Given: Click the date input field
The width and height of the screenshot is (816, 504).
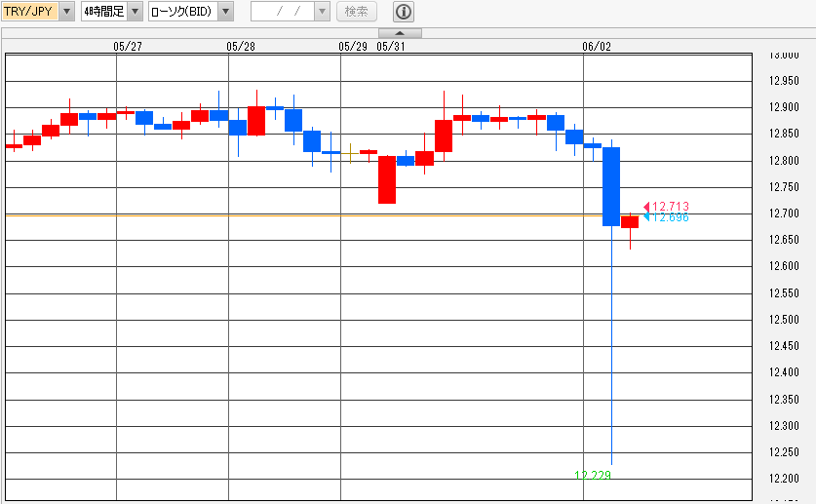Looking at the screenshot, I should tap(283, 11).
